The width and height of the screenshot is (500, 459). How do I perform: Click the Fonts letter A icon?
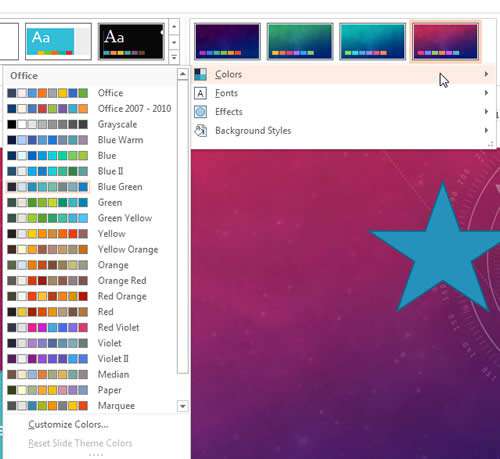(x=200, y=93)
